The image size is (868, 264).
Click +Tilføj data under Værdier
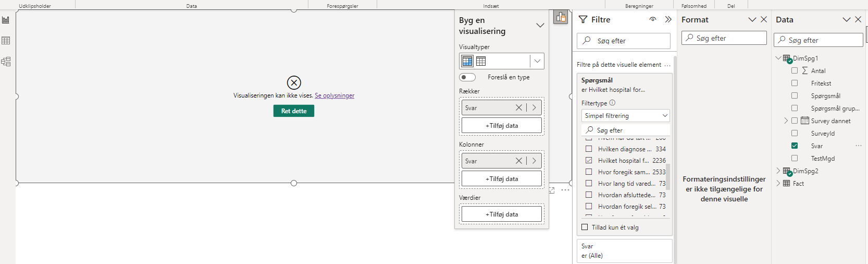coord(502,214)
